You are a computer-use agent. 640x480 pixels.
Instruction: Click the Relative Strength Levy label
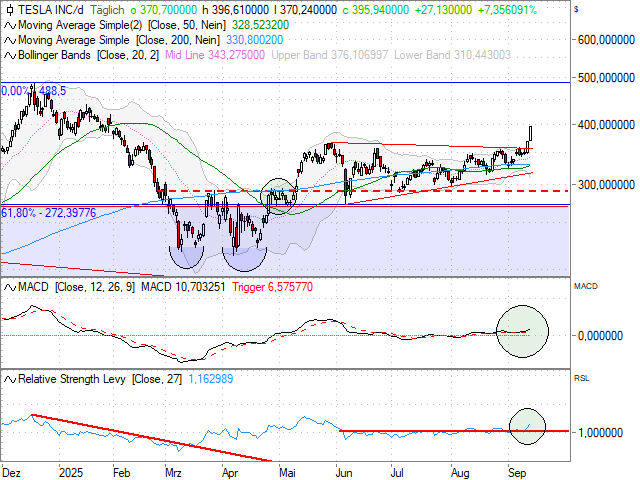[x=72, y=379]
